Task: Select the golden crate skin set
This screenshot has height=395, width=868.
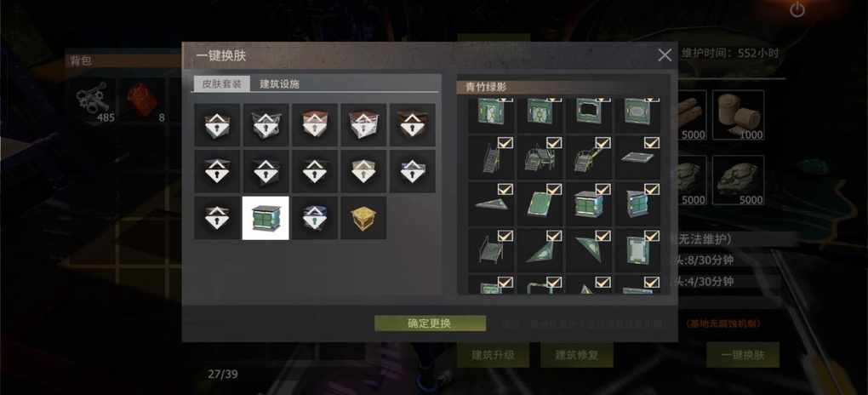Action: coord(363,218)
